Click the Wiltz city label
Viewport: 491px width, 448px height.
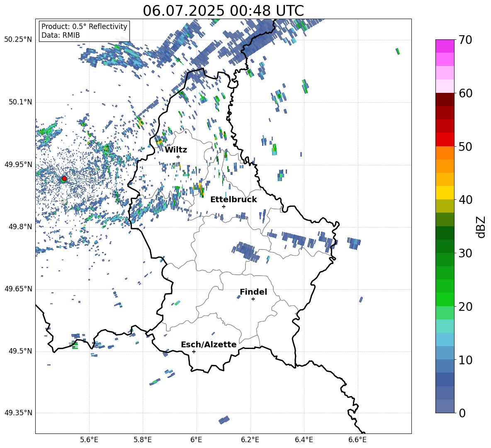[176, 150]
